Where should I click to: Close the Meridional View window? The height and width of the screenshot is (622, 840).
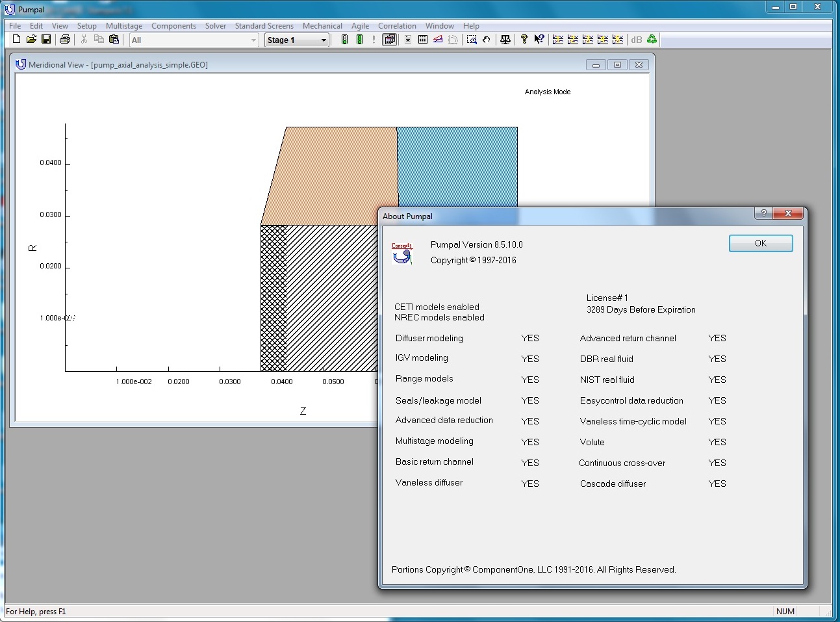(x=639, y=64)
